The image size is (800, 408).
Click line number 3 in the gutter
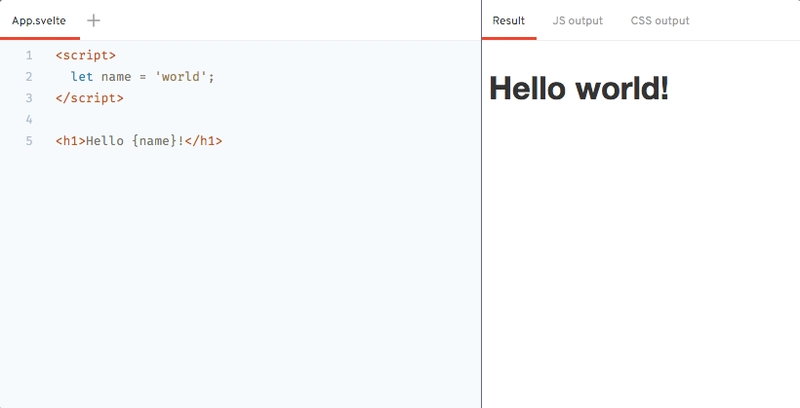(29, 98)
